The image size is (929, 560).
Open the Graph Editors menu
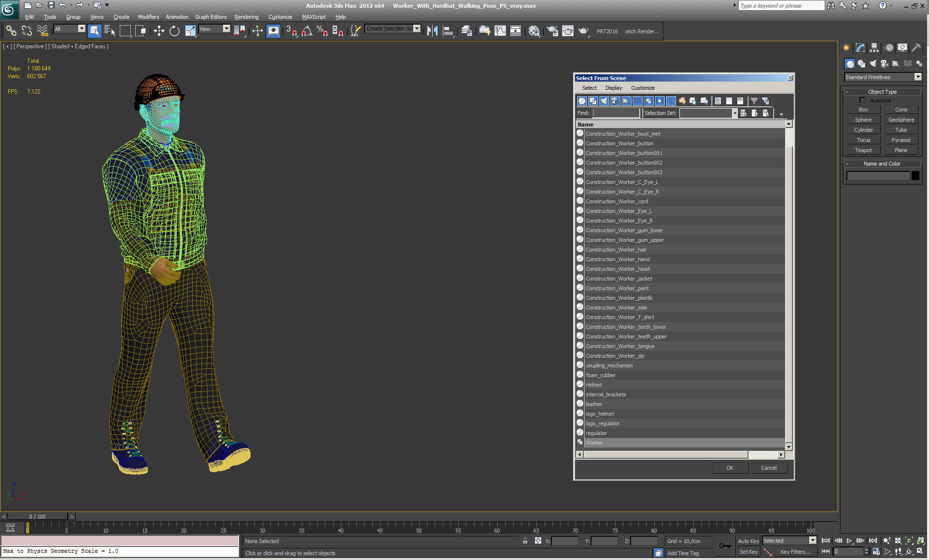[211, 17]
